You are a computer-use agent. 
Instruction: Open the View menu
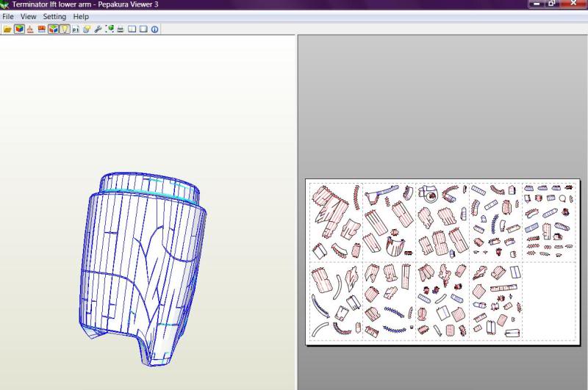click(29, 16)
